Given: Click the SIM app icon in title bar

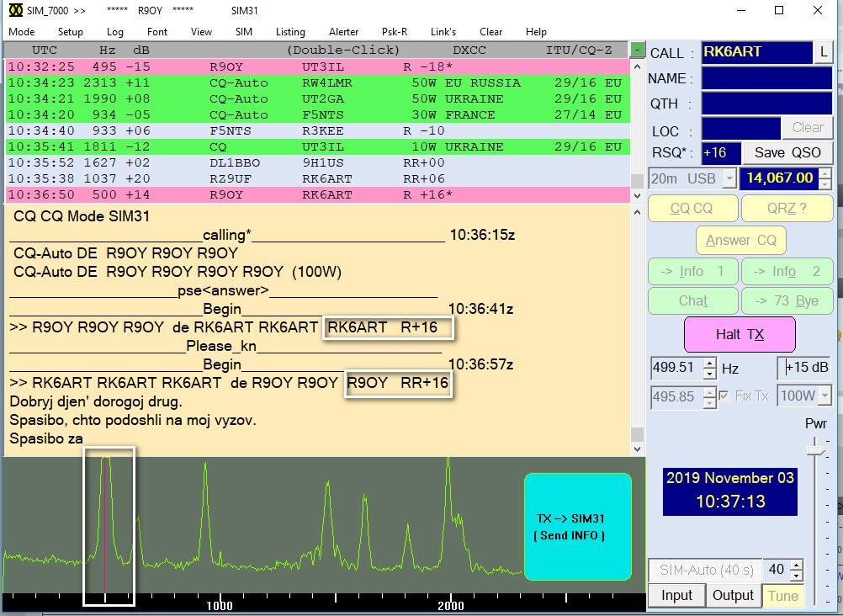Looking at the screenshot, I should (14, 10).
